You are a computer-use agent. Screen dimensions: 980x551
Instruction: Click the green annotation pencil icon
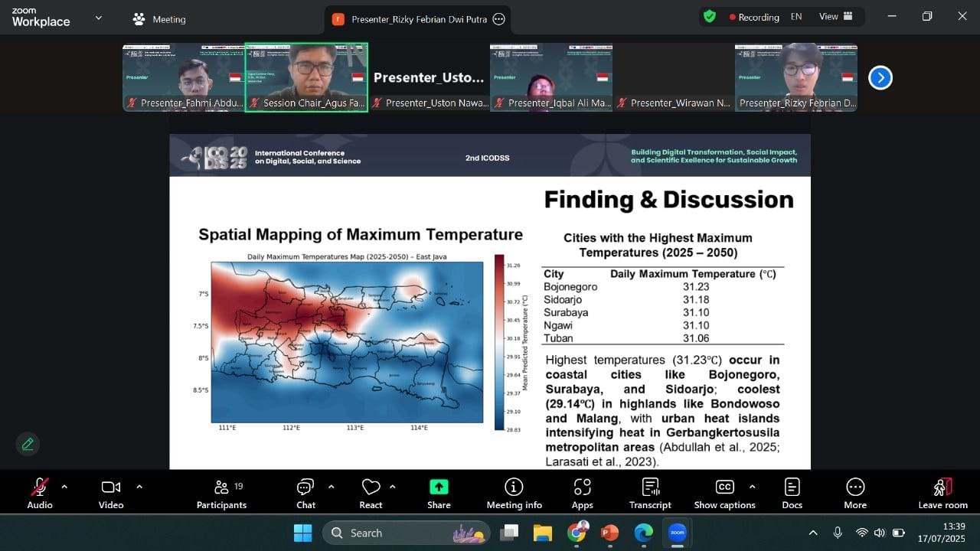tap(28, 444)
